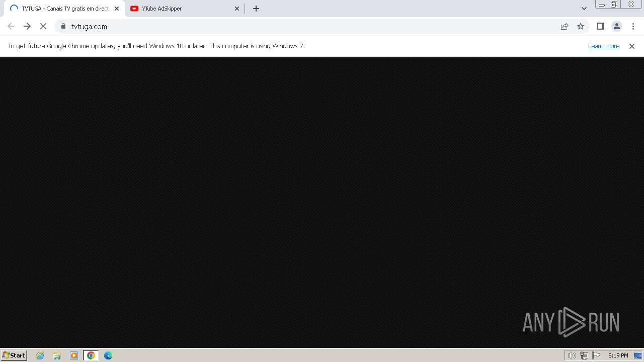The height and width of the screenshot is (362, 644).
Task: Toggle the browser side panel
Action: click(x=601, y=26)
